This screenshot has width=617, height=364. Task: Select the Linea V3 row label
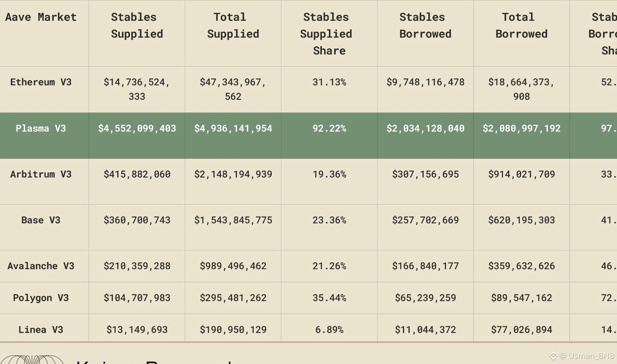coord(41,329)
